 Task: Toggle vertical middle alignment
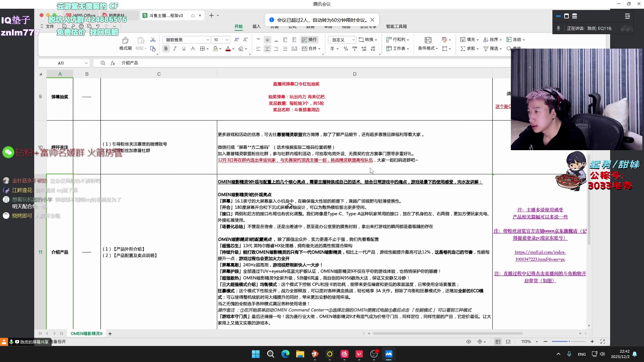(x=267, y=40)
